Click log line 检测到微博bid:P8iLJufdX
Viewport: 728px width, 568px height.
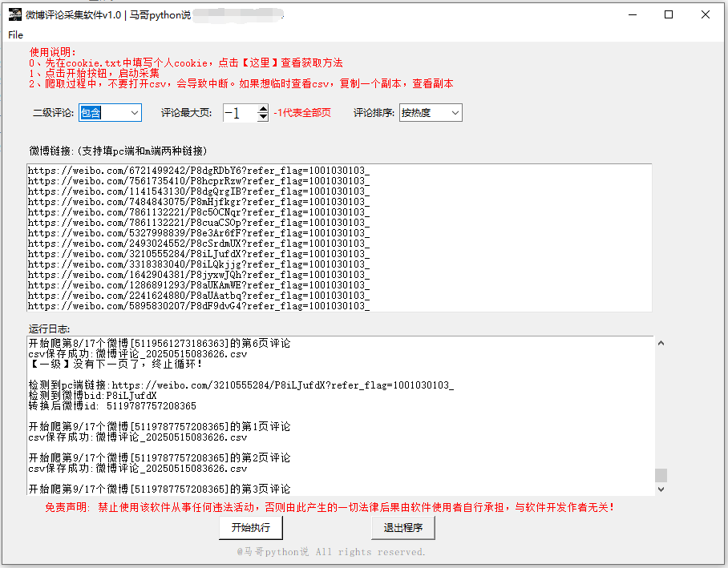(92, 396)
